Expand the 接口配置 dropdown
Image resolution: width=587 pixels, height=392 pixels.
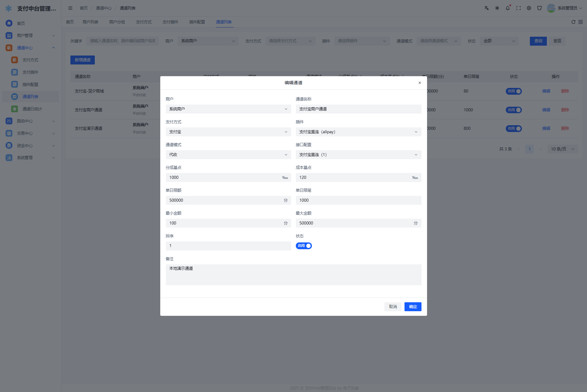pyautogui.click(x=358, y=155)
